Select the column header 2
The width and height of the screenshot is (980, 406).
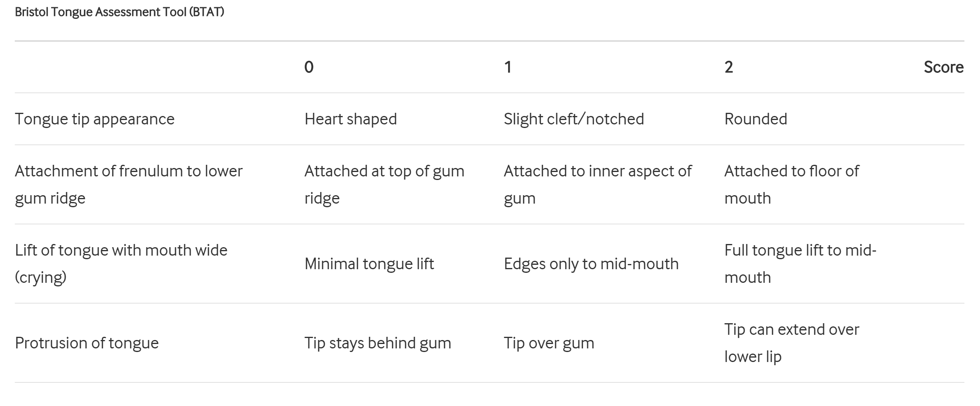point(729,67)
